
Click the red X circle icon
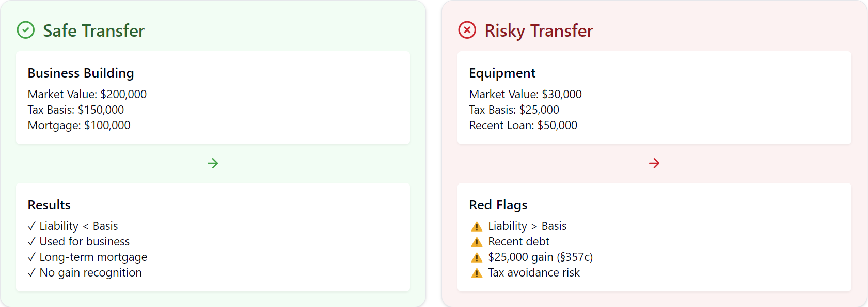pyautogui.click(x=467, y=30)
